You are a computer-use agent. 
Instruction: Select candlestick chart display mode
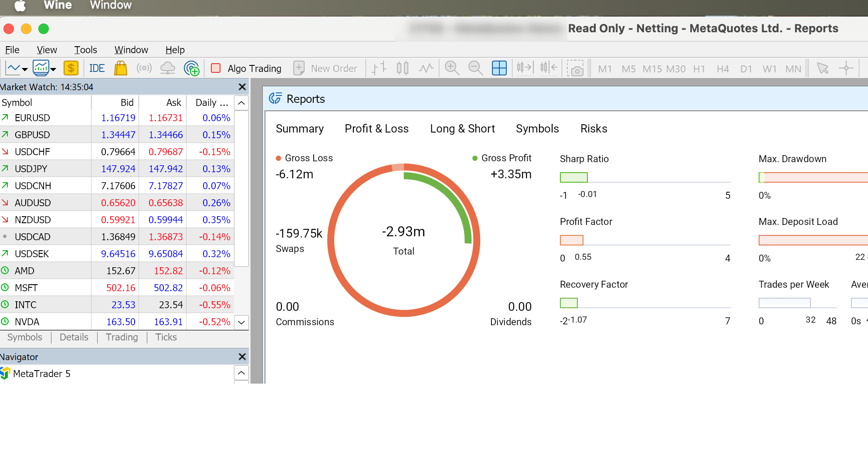click(403, 68)
